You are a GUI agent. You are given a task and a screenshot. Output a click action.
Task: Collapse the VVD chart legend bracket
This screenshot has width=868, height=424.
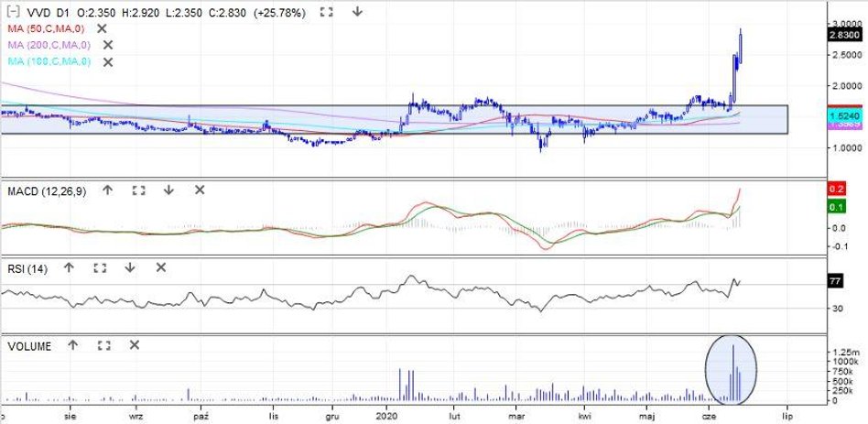(11, 12)
